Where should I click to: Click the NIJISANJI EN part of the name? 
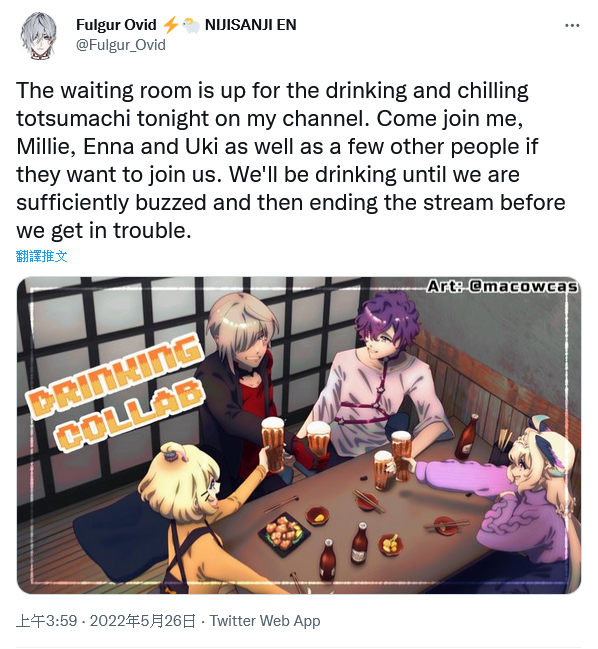(251, 25)
